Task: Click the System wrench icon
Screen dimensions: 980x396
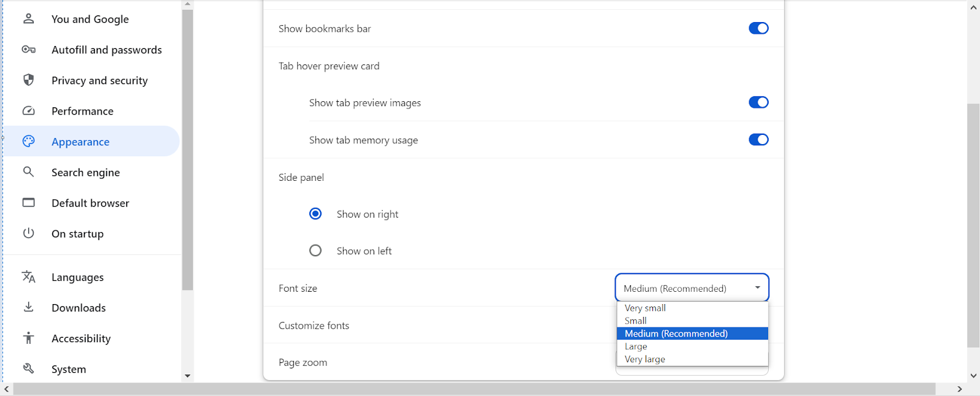Action: 28,368
